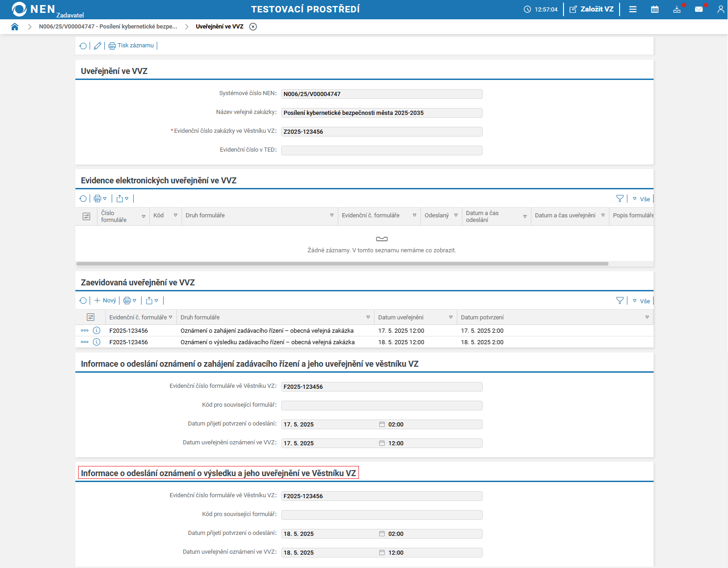Open Vše filter in Zaevidovaná uveřejnění section
728x568 pixels.
[642, 301]
